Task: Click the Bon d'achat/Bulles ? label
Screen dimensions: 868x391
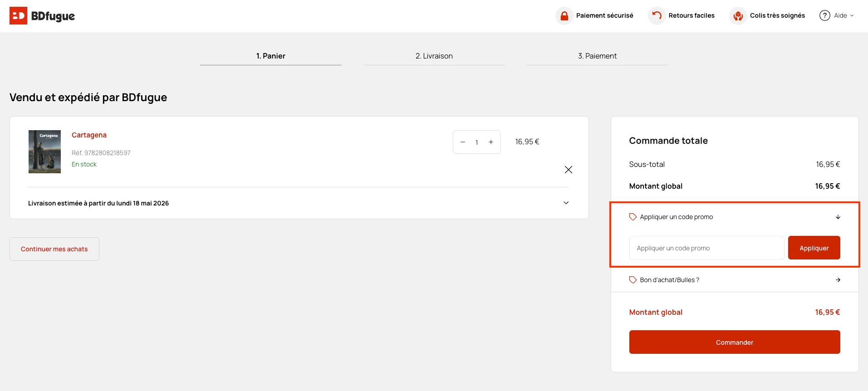Action: pos(669,280)
